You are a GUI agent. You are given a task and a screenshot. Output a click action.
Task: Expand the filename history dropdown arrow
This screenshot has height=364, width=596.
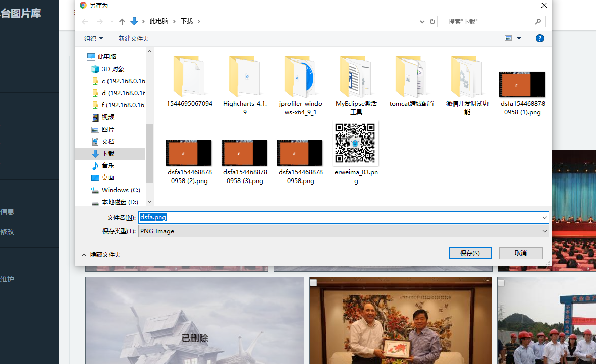pos(545,217)
